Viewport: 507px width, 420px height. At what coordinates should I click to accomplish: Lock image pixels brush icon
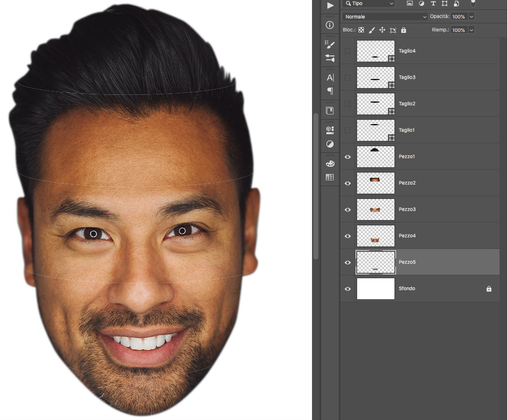[x=372, y=30]
